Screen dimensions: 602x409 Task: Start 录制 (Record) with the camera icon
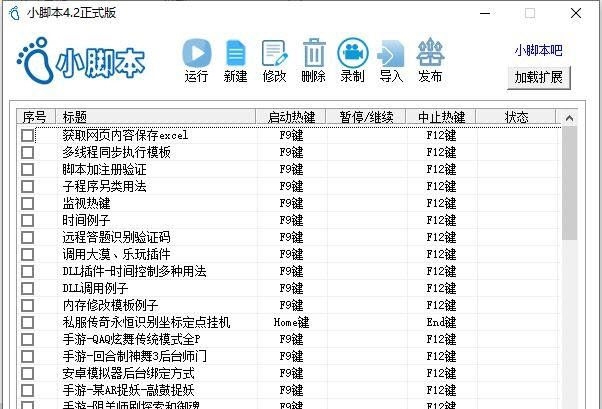[352, 53]
